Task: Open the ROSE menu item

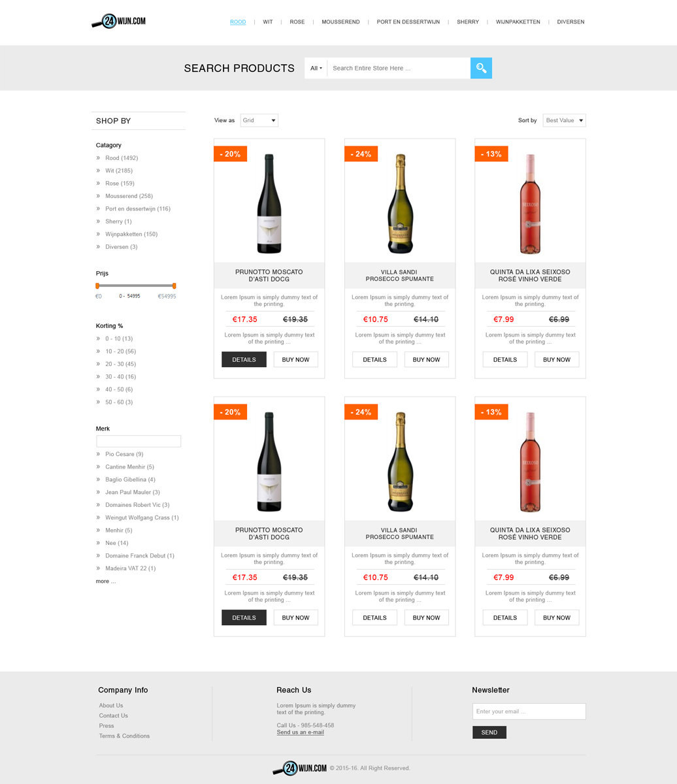Action: (297, 22)
